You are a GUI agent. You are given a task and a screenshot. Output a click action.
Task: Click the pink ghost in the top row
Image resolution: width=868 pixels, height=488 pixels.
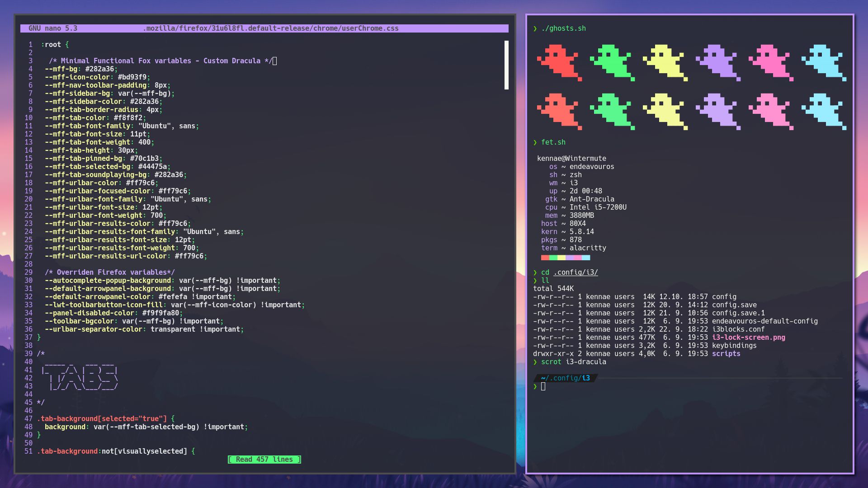769,63
